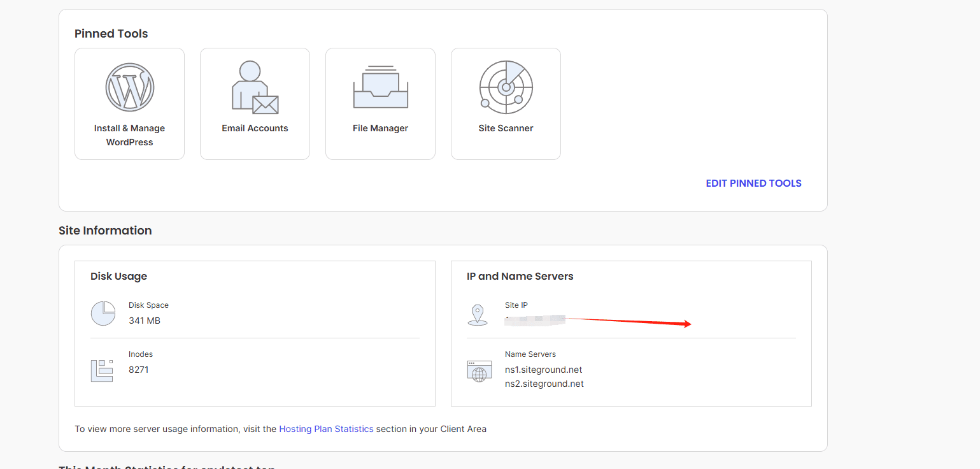Click the IP and Name Servers heading
980x469 pixels.
pyautogui.click(x=520, y=276)
